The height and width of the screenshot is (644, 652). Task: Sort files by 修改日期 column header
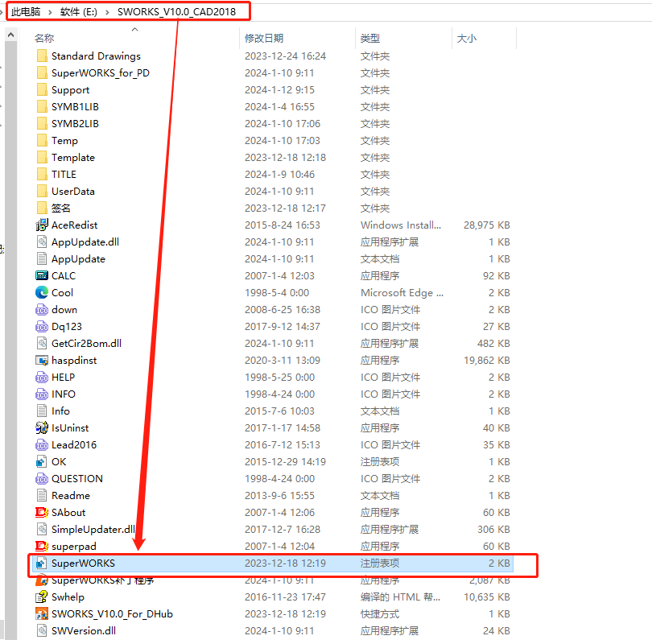coord(264,39)
